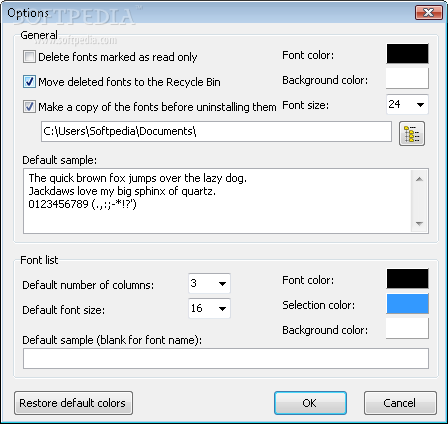
Task: Pick the General Font color black swatch
Action: click(x=407, y=54)
